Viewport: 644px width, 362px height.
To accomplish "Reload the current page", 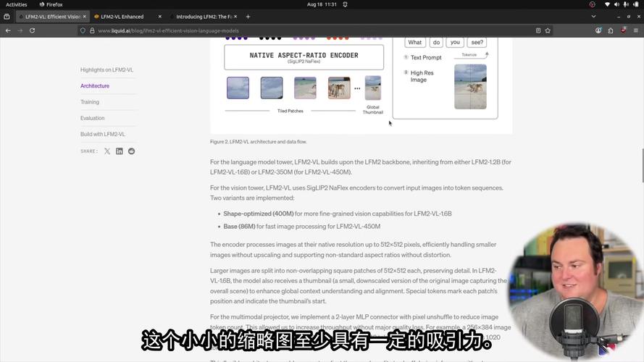I will 32,30.
